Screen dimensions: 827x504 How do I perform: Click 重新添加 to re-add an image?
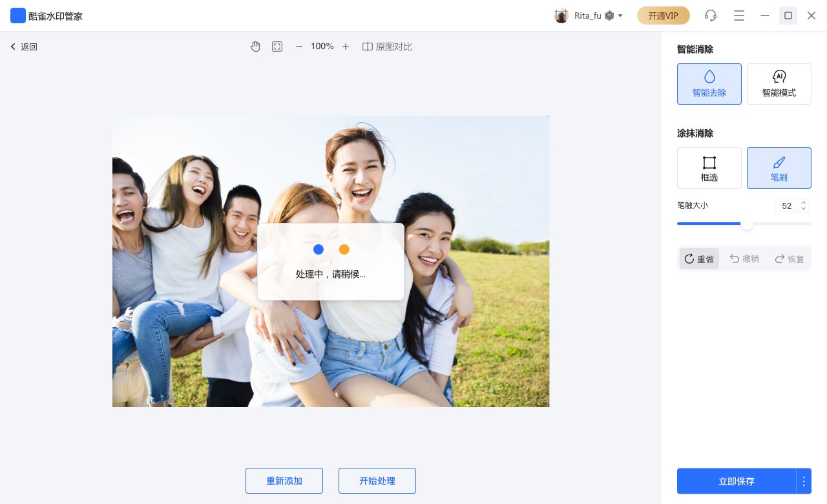tap(284, 481)
